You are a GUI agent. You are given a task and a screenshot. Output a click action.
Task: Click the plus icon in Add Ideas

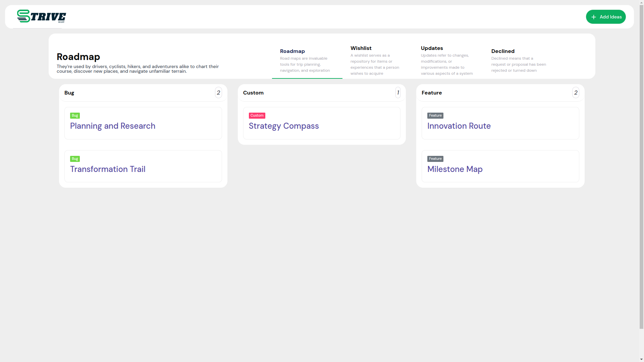(594, 17)
